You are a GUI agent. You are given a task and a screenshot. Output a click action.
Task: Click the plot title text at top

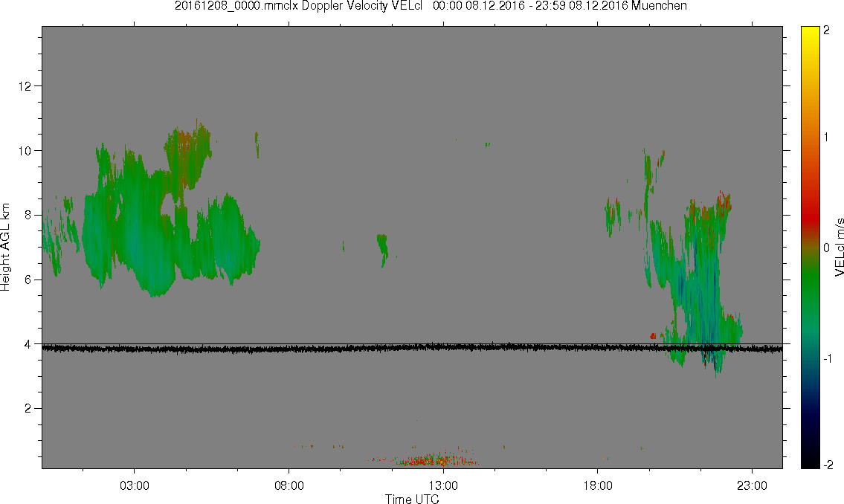coord(431,6)
